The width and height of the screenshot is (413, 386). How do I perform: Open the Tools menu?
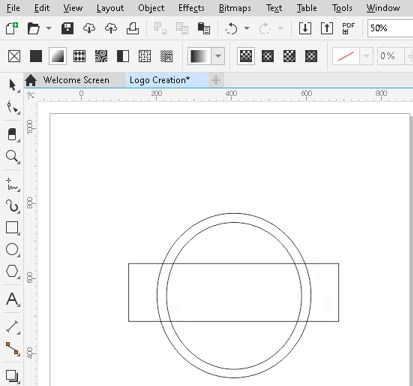pyautogui.click(x=342, y=8)
